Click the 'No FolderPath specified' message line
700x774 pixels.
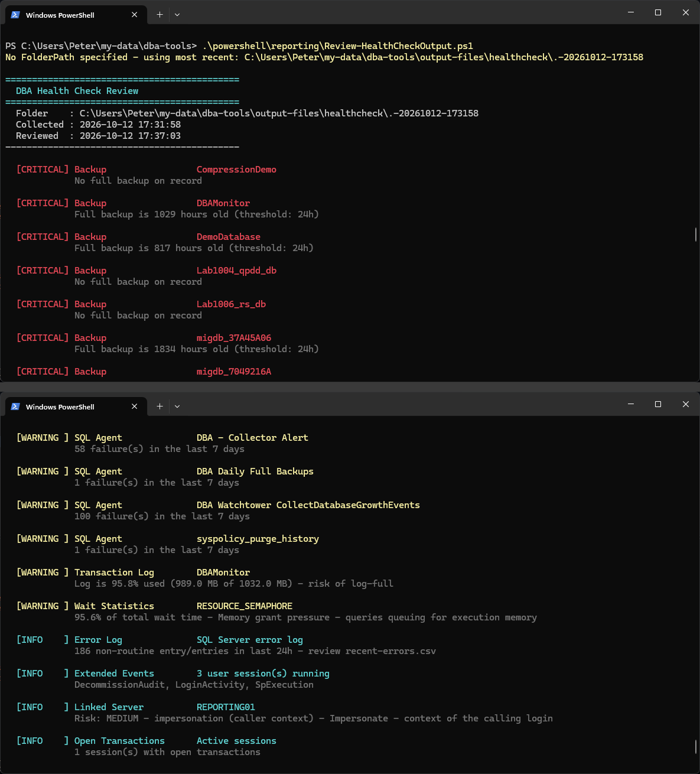(x=324, y=57)
